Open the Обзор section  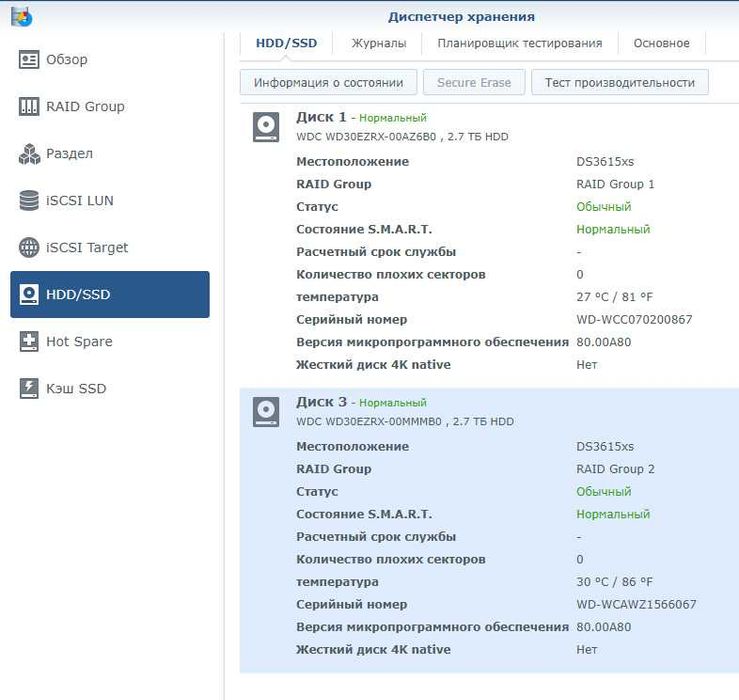[x=110, y=59]
